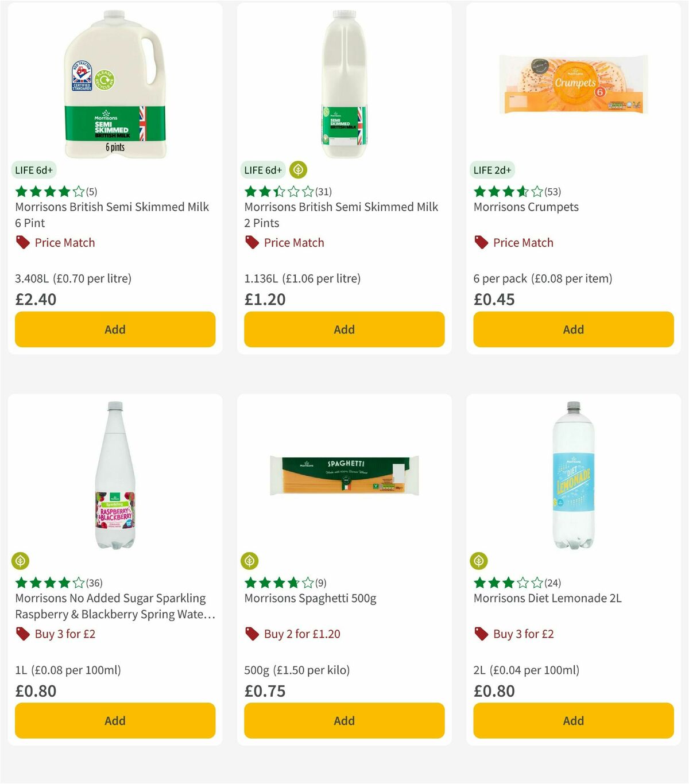Open the Buy 3 for £2 offer on sparkling water
The height and width of the screenshot is (784, 689).
click(x=65, y=634)
